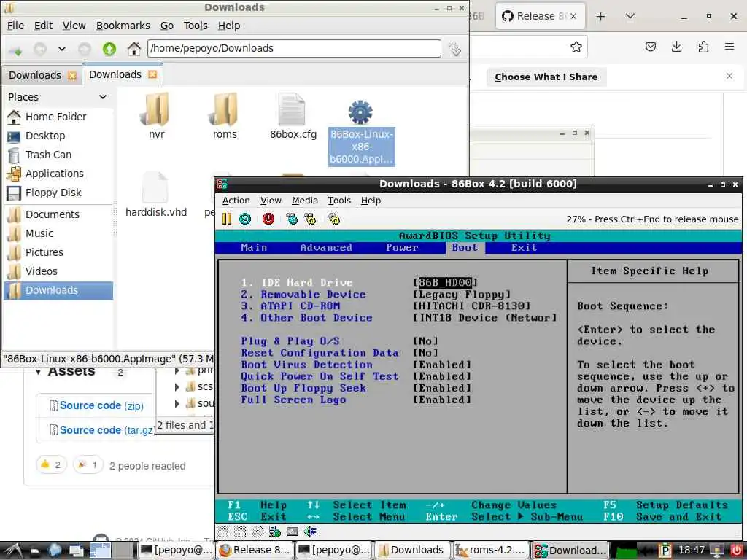Open 86Box settings via the last toolbar icon
Image resolution: width=747 pixels, height=560 pixels.
click(334, 219)
